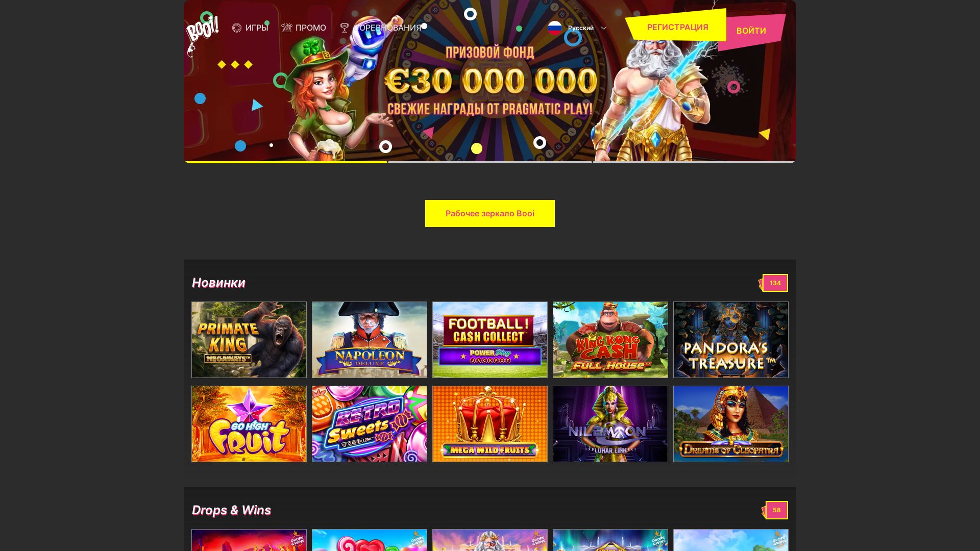Click the Russian flag icon
The image size is (980, 551).
tap(555, 28)
